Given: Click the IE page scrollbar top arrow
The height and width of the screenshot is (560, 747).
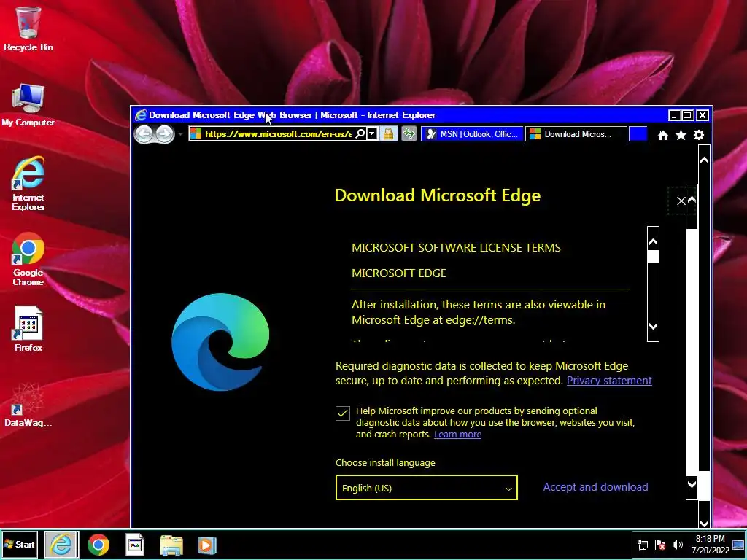Looking at the screenshot, I should click(x=704, y=160).
